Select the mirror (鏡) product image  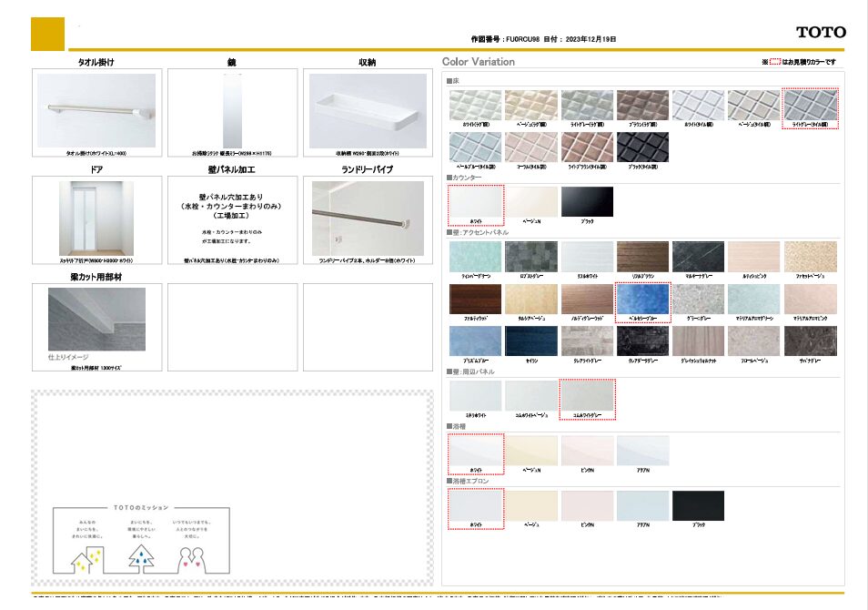233,111
